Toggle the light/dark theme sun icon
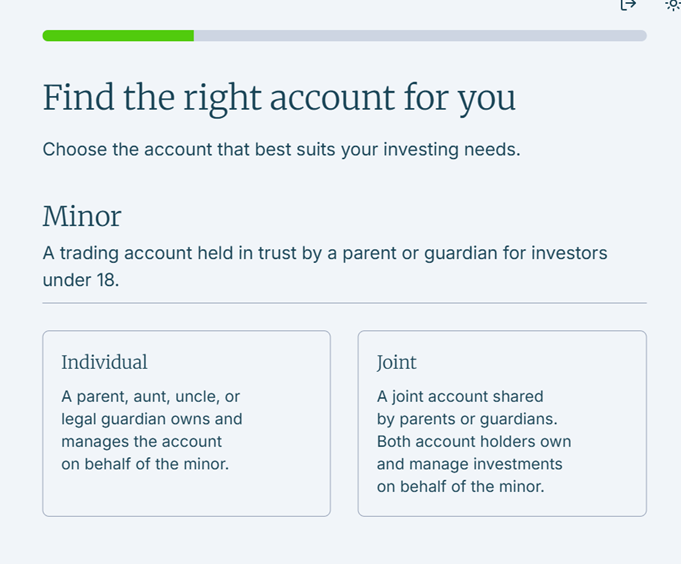Screen dimensions: 681x564 pos(673,5)
